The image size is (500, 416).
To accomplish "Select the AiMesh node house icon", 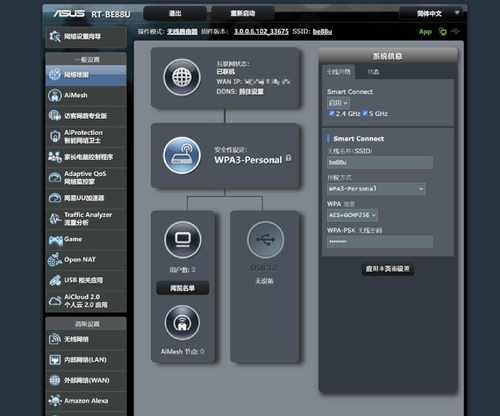I will pos(182,323).
